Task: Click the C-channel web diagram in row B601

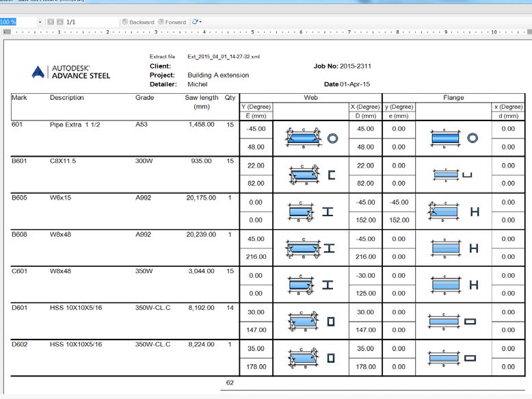Action: point(310,175)
